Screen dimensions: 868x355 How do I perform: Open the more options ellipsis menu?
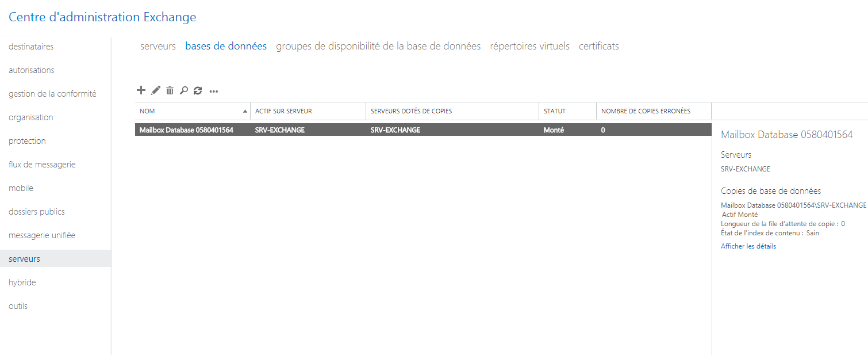point(214,91)
